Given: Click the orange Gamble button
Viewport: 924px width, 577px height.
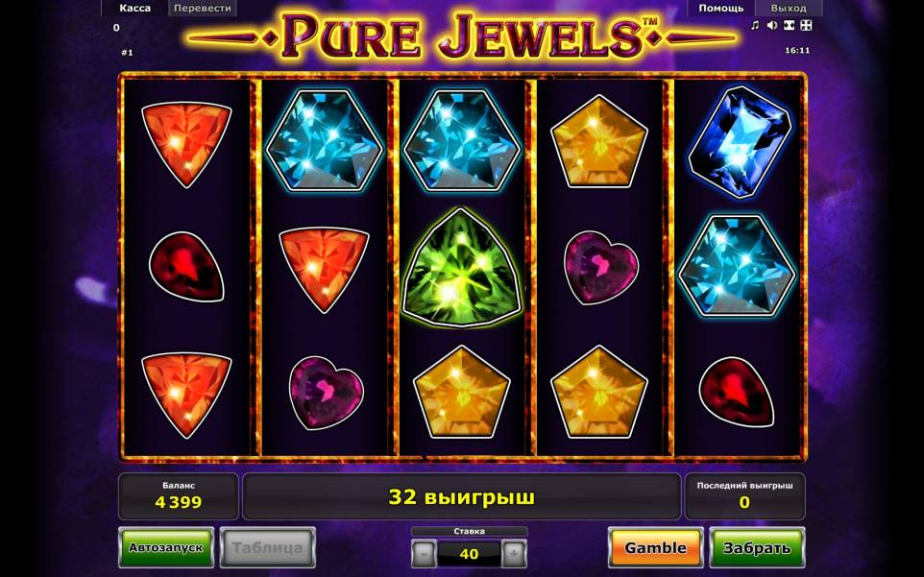Looking at the screenshot, I should pos(655,547).
